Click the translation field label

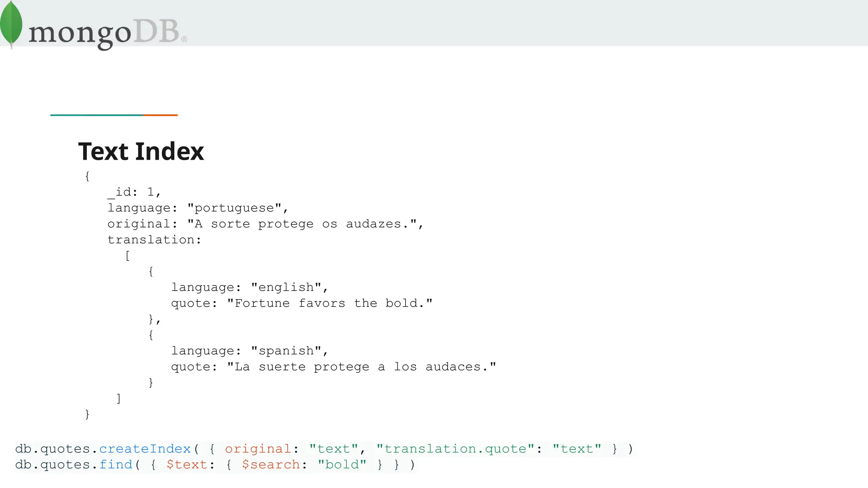[x=154, y=240]
